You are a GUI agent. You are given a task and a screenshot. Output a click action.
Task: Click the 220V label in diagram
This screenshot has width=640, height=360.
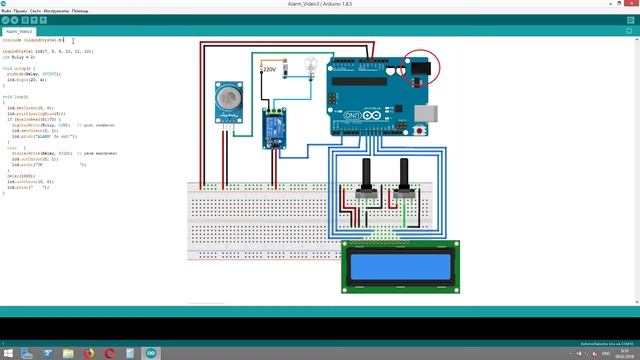[269, 69]
